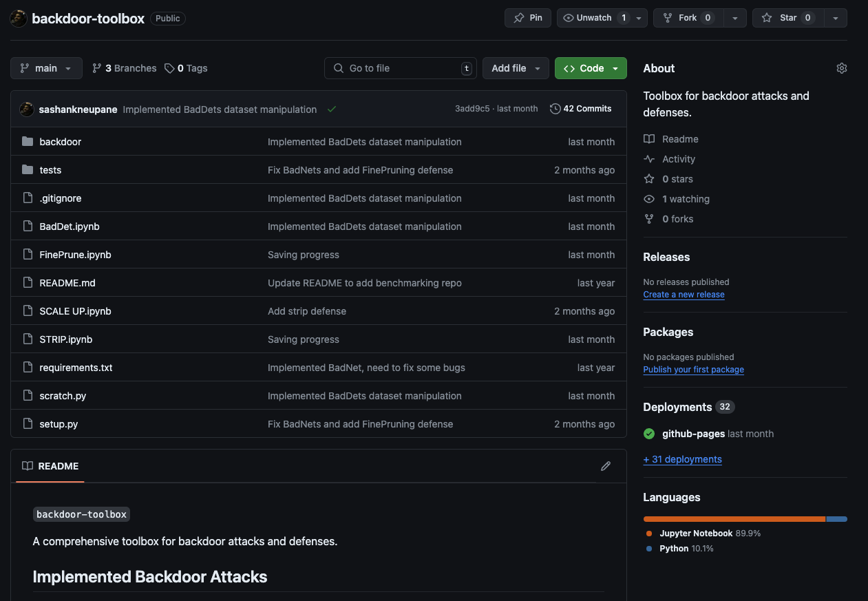The width and height of the screenshot is (868, 601).
Task: Click the eye icon beside 1 watching
Action: [649, 199]
